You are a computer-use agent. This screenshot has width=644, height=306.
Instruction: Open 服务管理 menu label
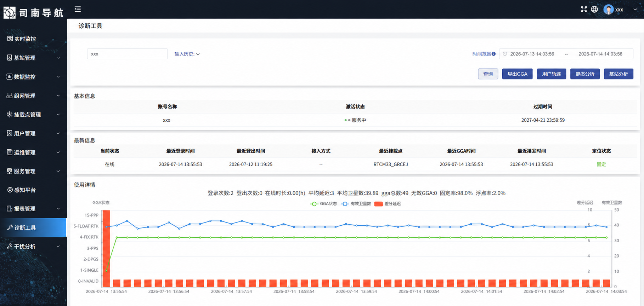coord(25,171)
